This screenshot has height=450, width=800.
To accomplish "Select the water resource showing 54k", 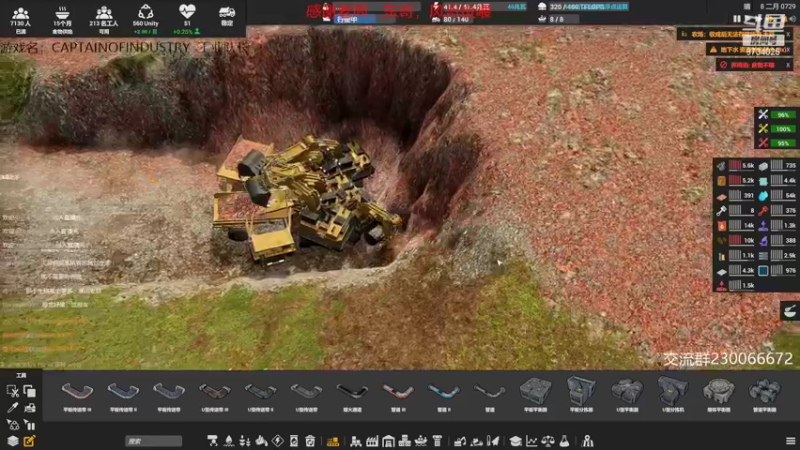I will [778, 195].
